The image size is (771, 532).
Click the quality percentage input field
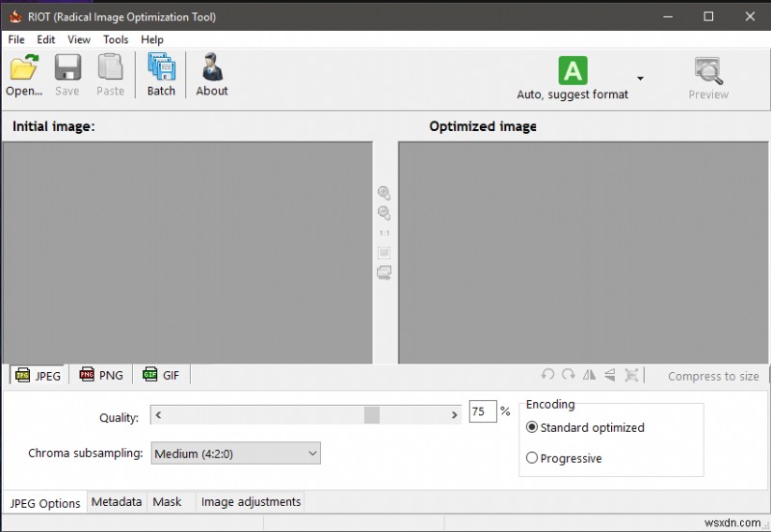click(483, 411)
